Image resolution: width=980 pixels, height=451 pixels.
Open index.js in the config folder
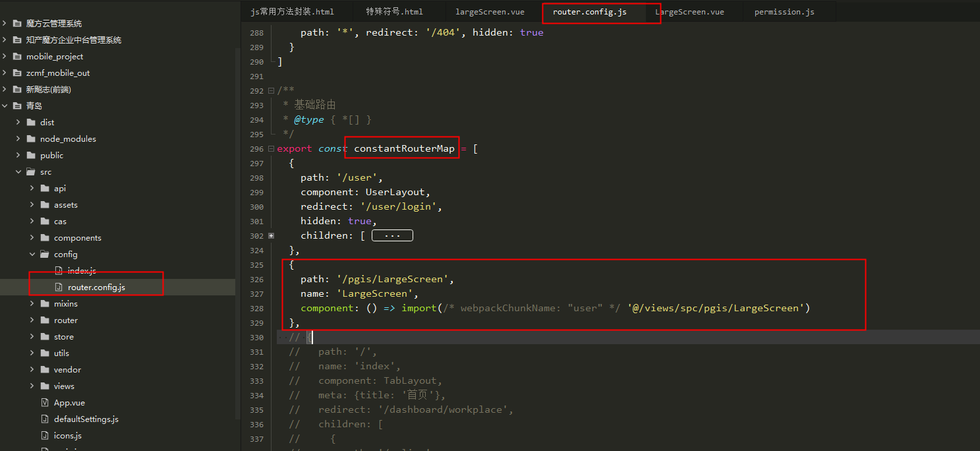pos(82,270)
